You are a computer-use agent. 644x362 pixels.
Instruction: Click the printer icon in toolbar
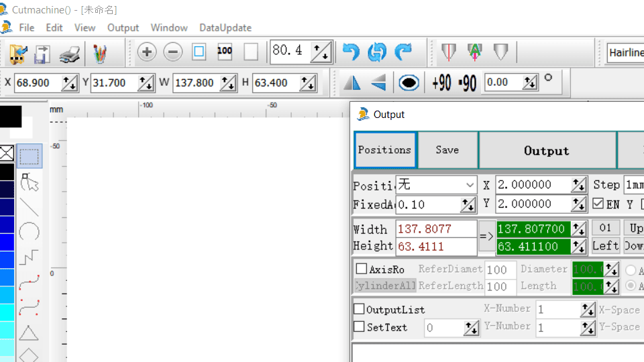tap(70, 53)
